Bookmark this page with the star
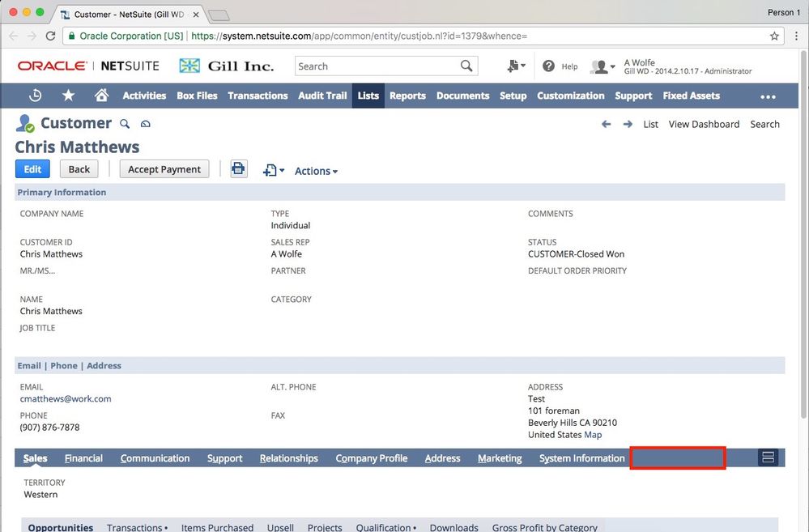The height and width of the screenshot is (532, 809). coord(774,36)
